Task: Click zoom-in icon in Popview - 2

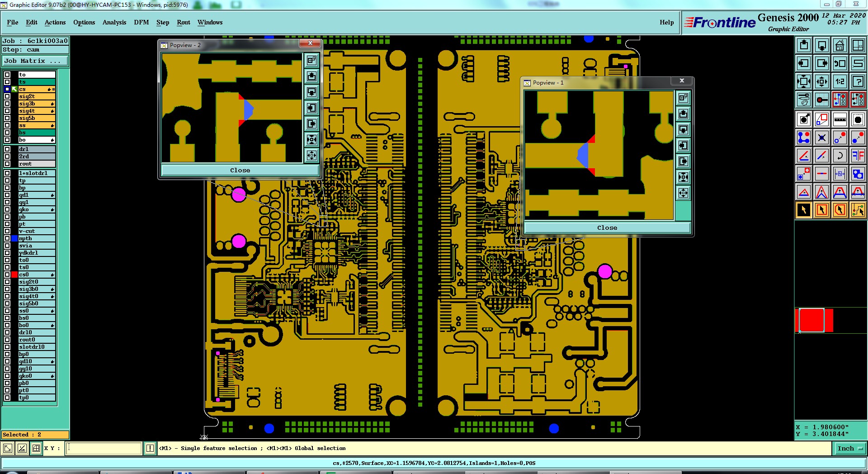Action: click(311, 139)
